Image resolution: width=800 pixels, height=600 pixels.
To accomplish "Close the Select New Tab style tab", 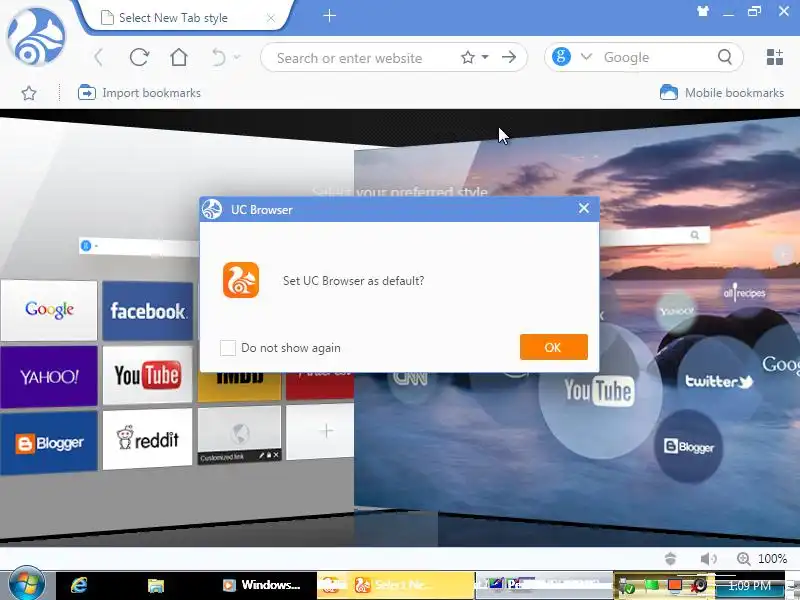I will click(x=271, y=18).
